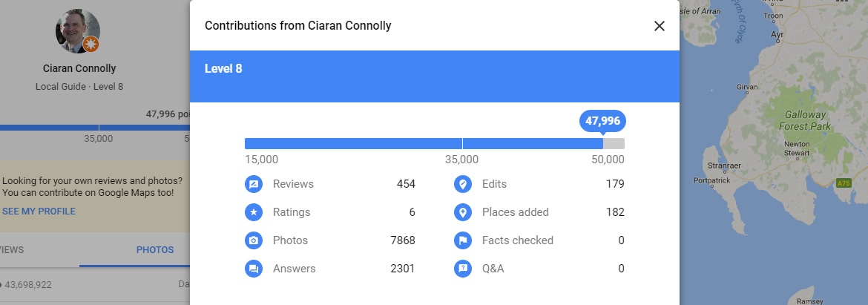Image resolution: width=868 pixels, height=305 pixels.
Task: Click the Facts checked flag icon
Action: 463,240
